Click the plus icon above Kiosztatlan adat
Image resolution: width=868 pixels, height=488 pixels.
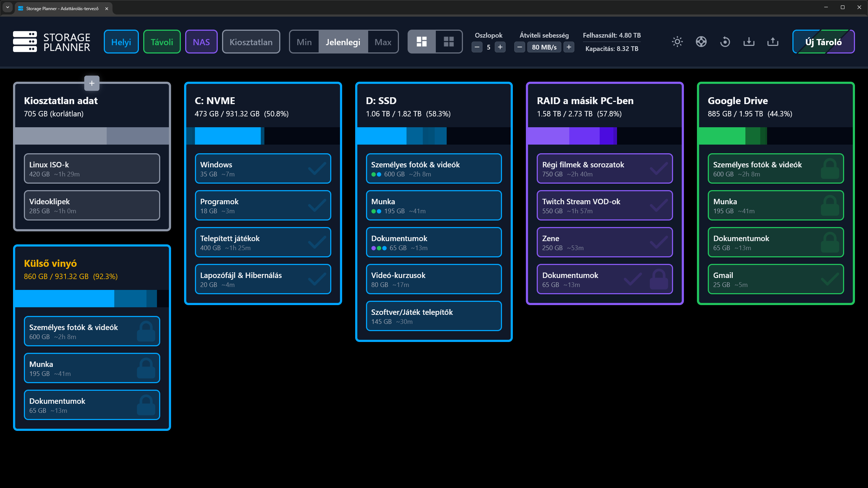(x=92, y=84)
